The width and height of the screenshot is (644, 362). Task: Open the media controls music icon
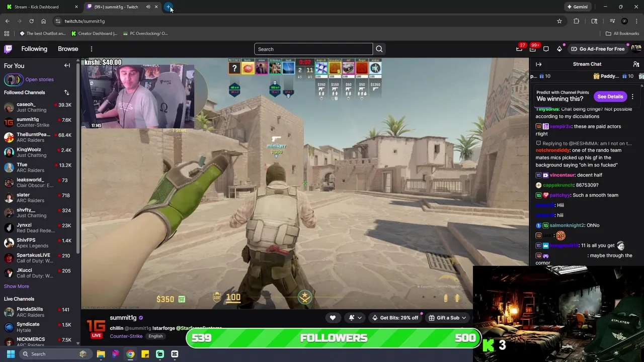pyautogui.click(x=612, y=21)
